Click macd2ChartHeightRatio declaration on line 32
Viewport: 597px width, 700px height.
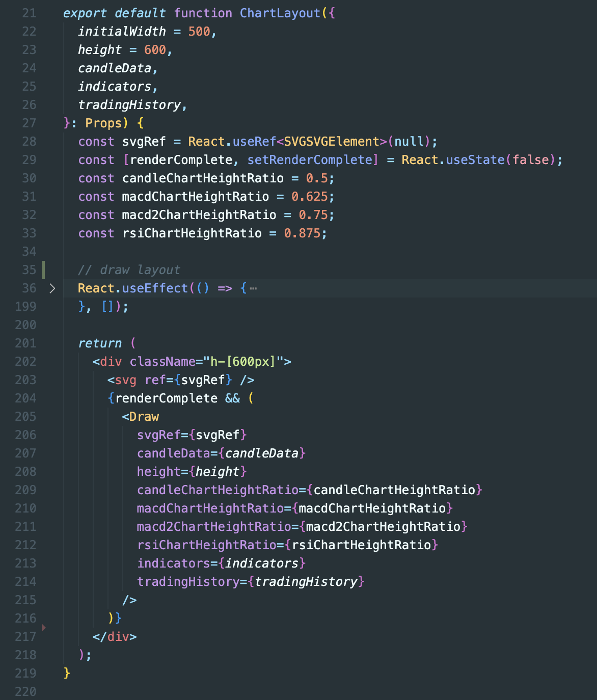tap(199, 215)
